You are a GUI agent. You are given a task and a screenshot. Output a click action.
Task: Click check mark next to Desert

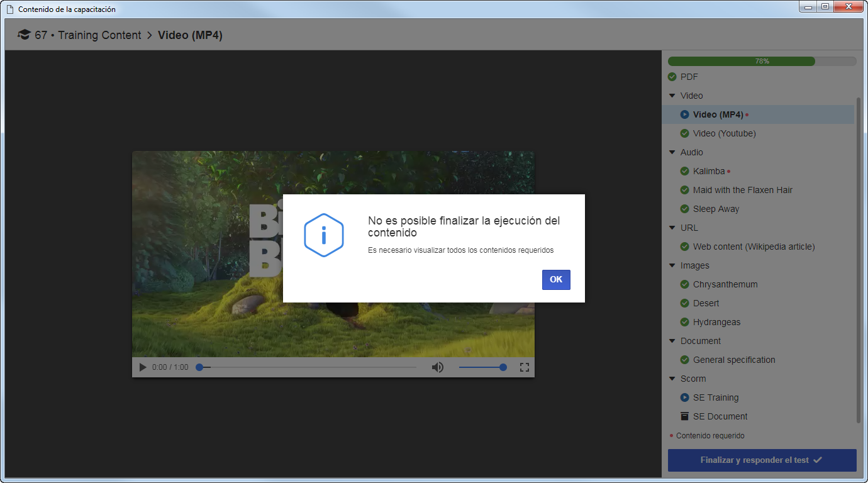[685, 303]
